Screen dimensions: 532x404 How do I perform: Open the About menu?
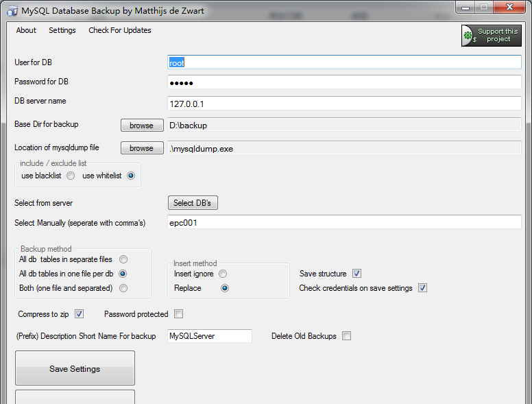pos(26,30)
